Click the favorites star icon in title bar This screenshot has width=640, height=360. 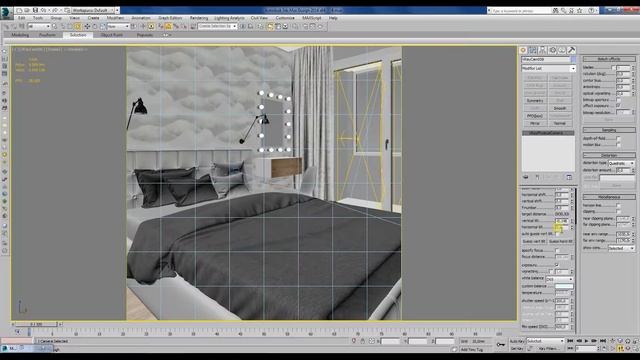pyautogui.click(x=579, y=11)
